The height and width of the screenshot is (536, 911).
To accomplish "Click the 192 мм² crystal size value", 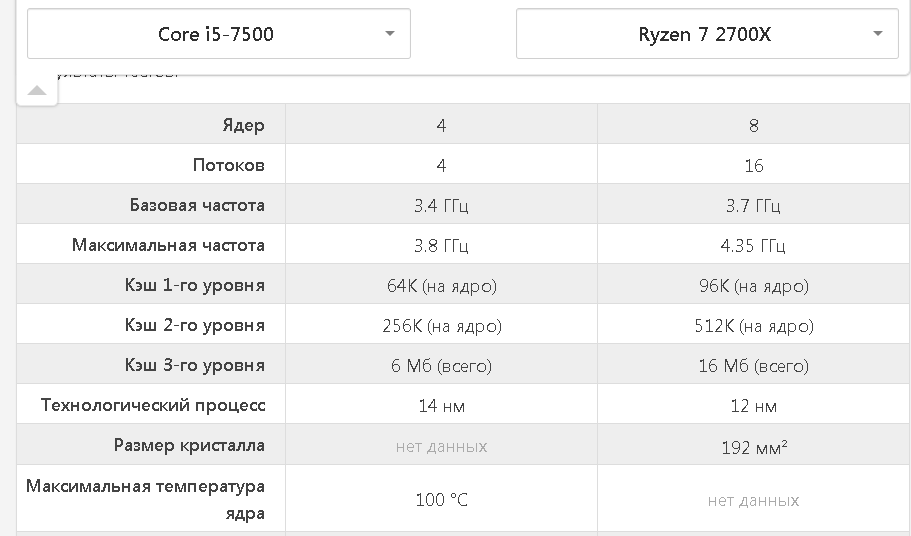I will [753, 447].
